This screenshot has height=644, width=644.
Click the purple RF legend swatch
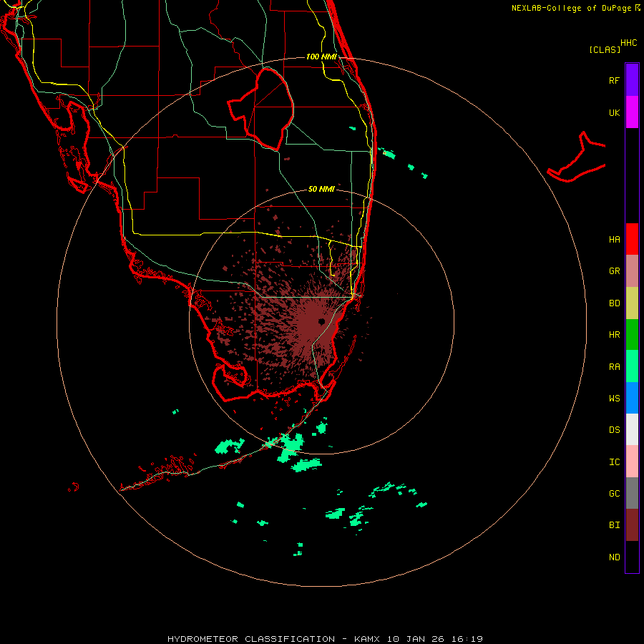click(x=632, y=80)
